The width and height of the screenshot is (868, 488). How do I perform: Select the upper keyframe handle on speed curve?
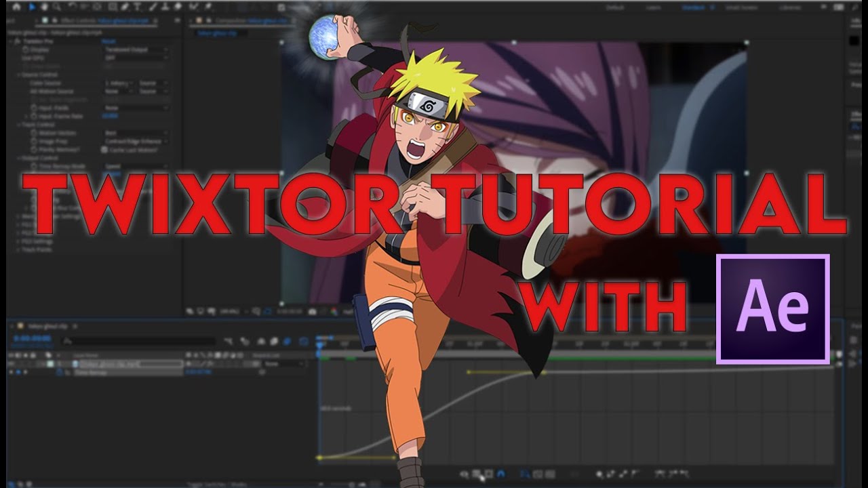468,372
